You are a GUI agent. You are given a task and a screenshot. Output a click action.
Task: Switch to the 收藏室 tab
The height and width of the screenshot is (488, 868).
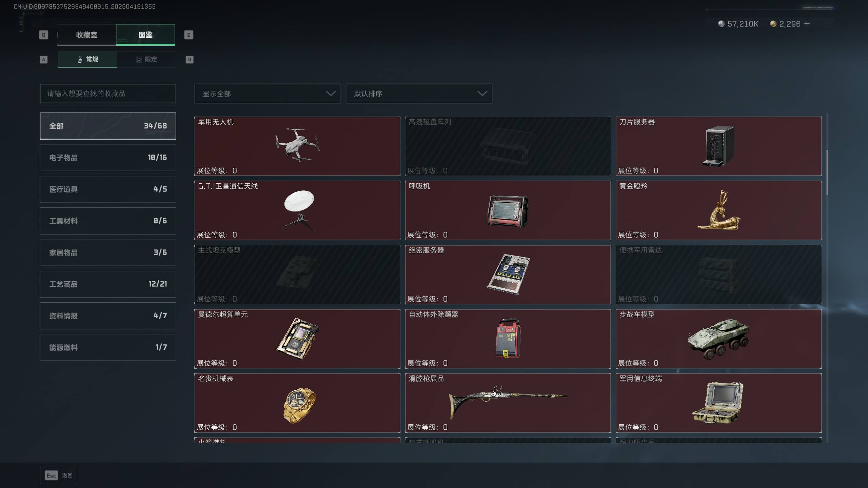(x=87, y=35)
